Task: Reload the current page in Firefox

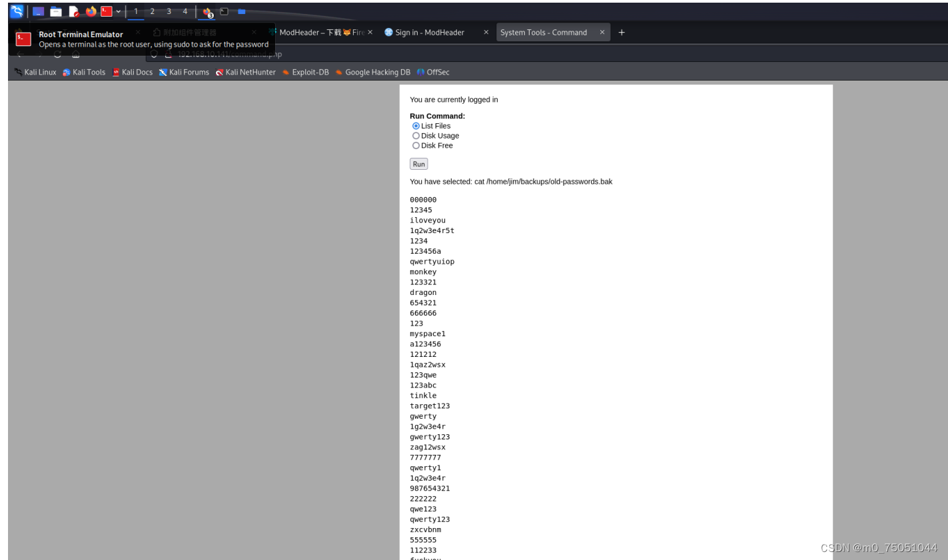Action: (x=57, y=55)
